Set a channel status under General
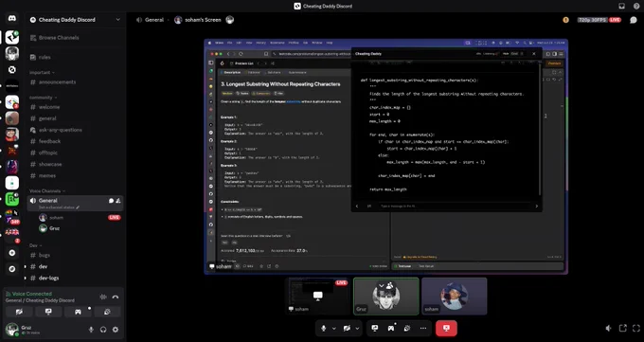Screen dimensions: 644x342 (x=59, y=207)
